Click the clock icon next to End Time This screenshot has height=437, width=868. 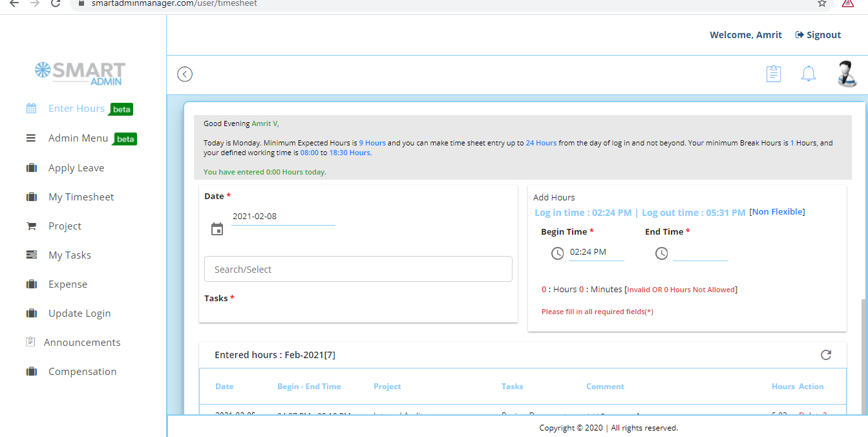click(661, 253)
